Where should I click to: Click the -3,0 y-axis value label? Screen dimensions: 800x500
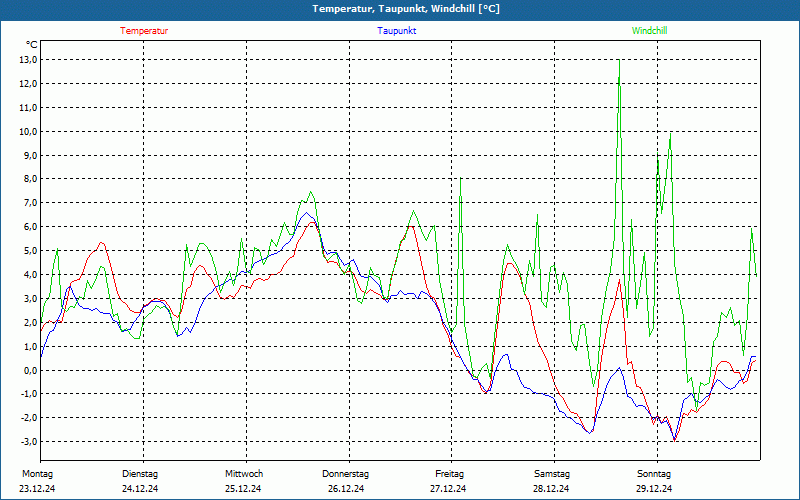pos(28,441)
